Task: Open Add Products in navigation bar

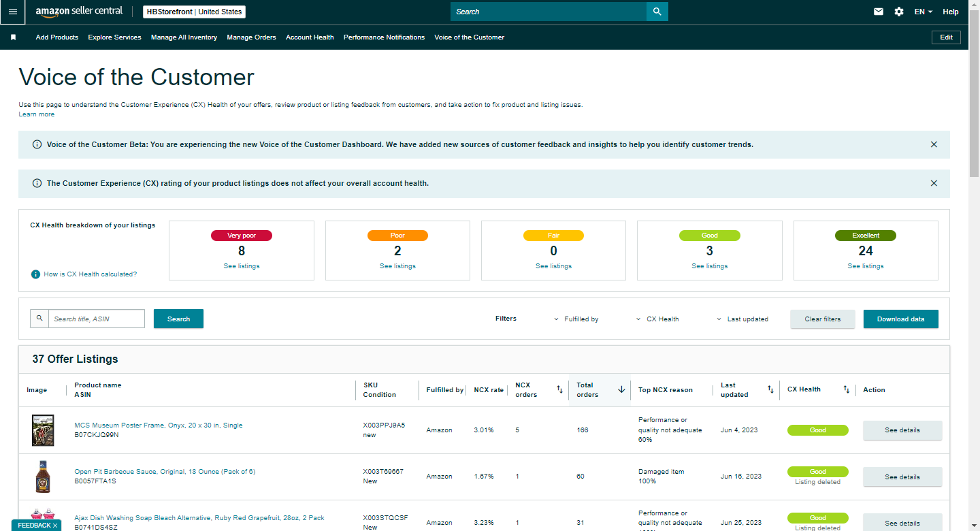Action: tap(57, 37)
